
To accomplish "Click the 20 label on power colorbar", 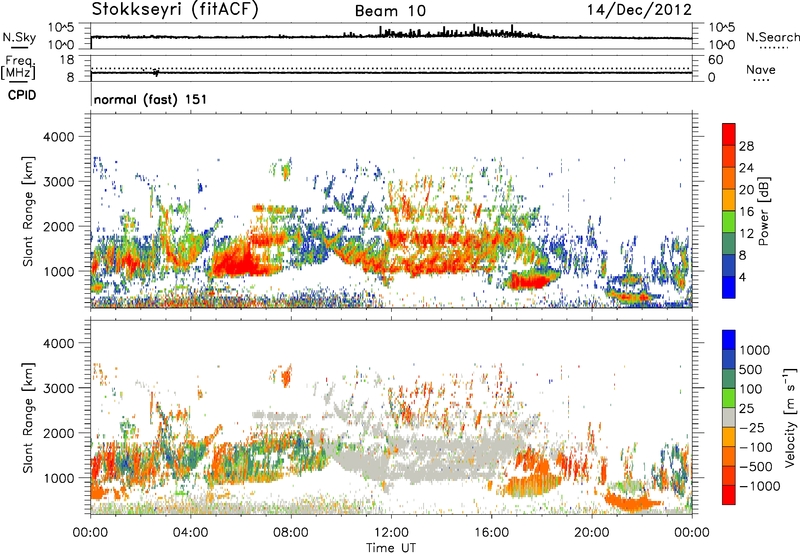I will click(746, 190).
